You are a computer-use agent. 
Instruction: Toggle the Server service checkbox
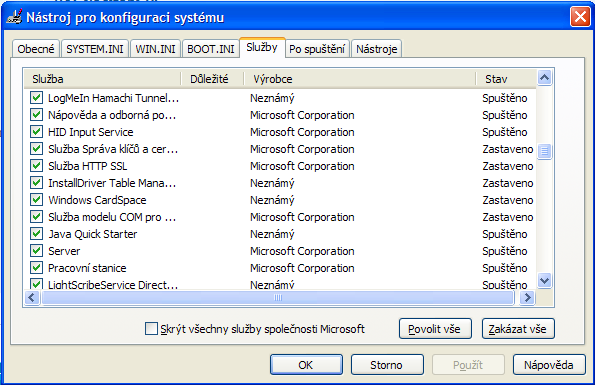click(x=36, y=251)
